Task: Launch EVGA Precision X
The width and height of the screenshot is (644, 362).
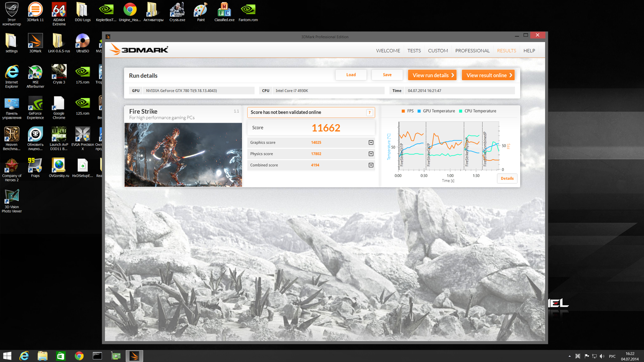Action: point(82,139)
